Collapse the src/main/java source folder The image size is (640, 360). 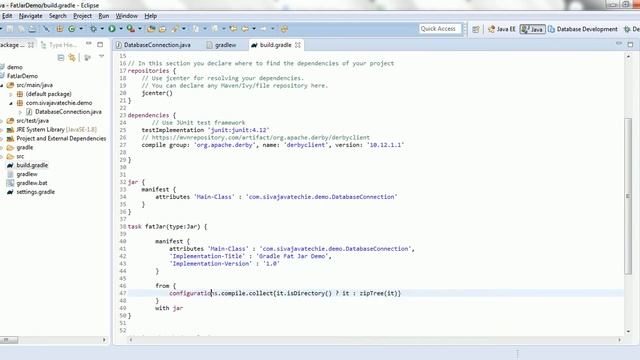point(2,85)
